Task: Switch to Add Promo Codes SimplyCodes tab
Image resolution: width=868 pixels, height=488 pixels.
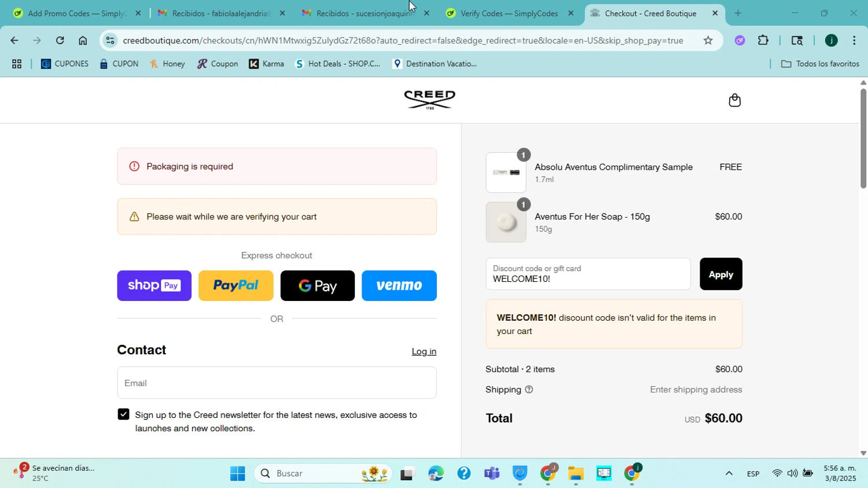Action: point(75,13)
